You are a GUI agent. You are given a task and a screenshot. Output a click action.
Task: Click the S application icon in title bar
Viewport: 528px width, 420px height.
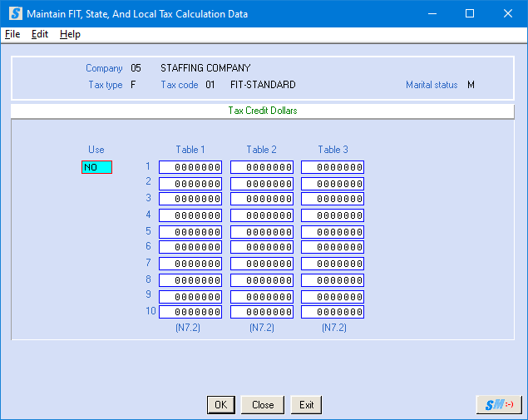click(16, 14)
